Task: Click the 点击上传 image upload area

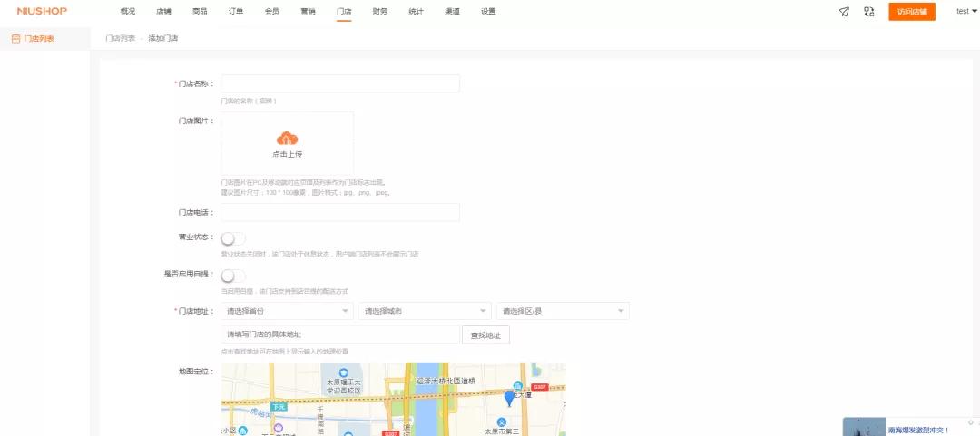Action: click(288, 143)
